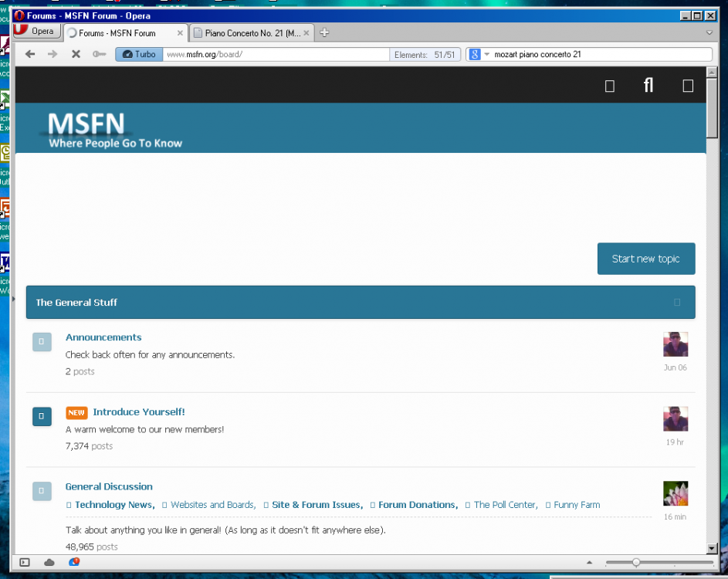728x579 pixels.
Task: Open the Introduce Yourself! forum link
Action: [139, 411]
